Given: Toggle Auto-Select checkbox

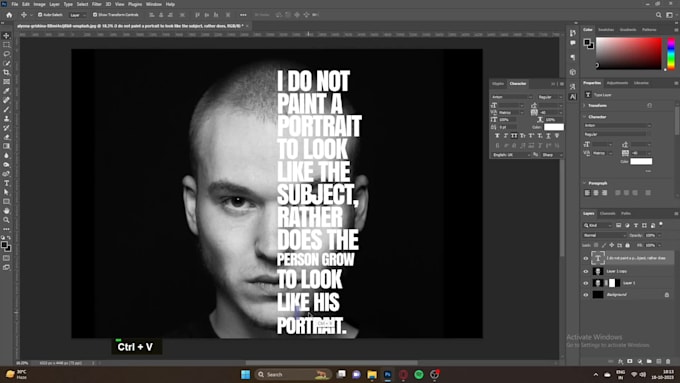Looking at the screenshot, I should tap(40, 15).
